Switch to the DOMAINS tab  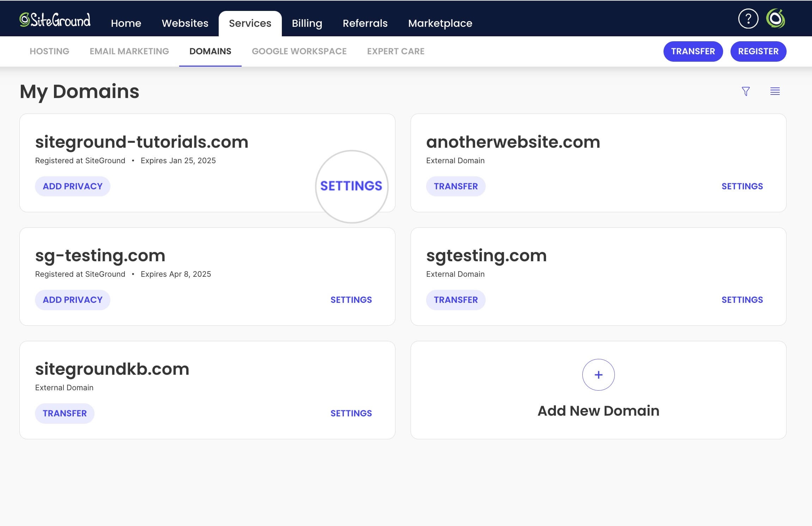coord(210,51)
